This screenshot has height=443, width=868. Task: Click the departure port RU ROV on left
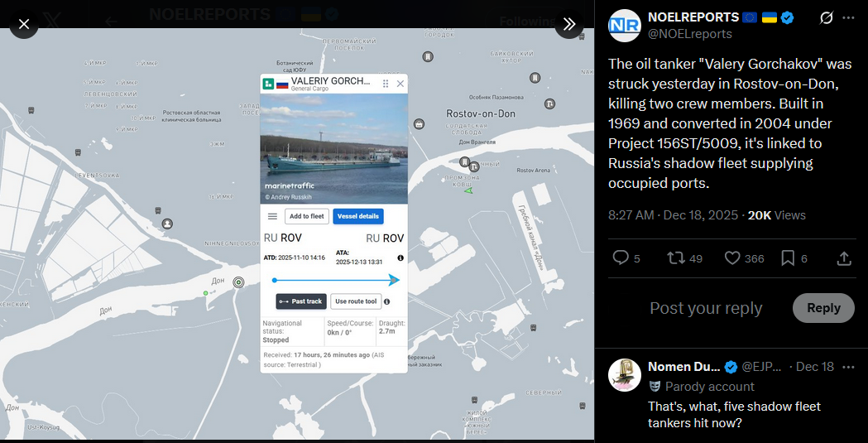pos(282,238)
